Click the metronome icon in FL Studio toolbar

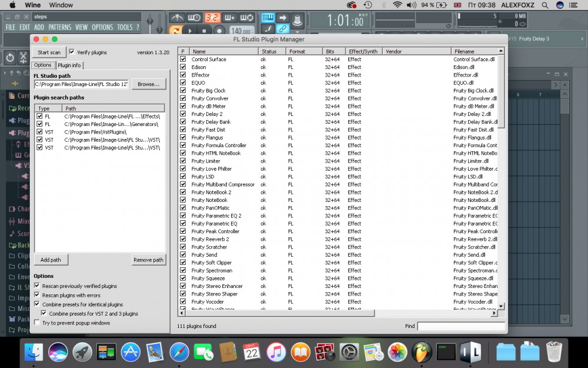(x=176, y=17)
